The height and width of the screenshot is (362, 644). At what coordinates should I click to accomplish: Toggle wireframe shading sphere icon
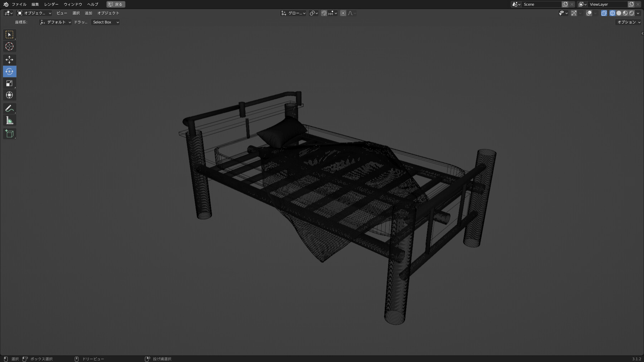(613, 13)
